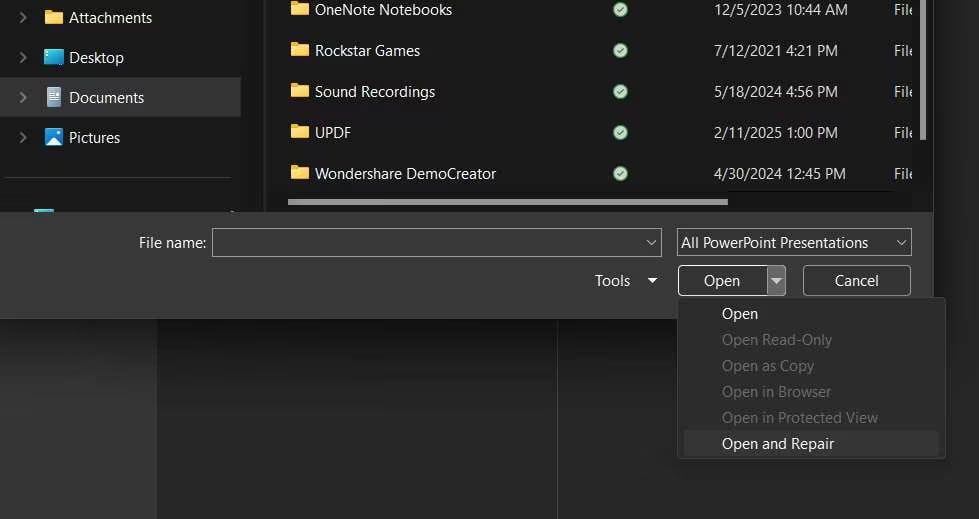
Task: Select the Sound Recordings folder icon
Action: (300, 91)
